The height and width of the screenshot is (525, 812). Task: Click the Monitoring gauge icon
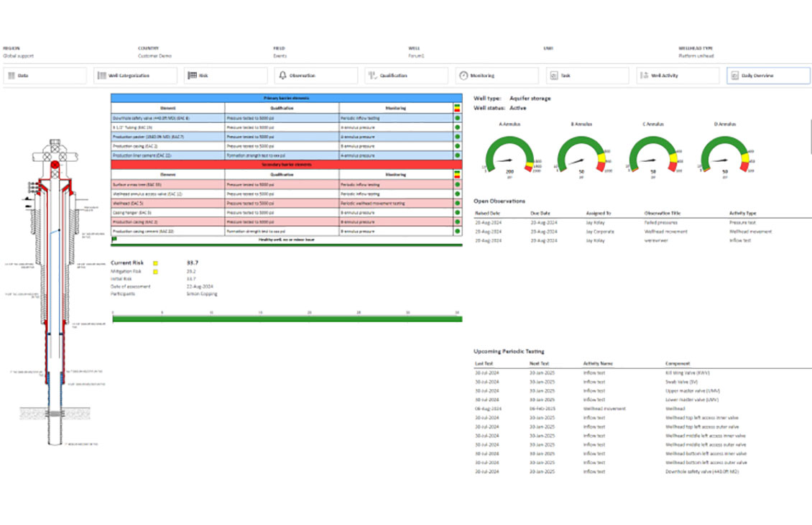[x=463, y=76]
